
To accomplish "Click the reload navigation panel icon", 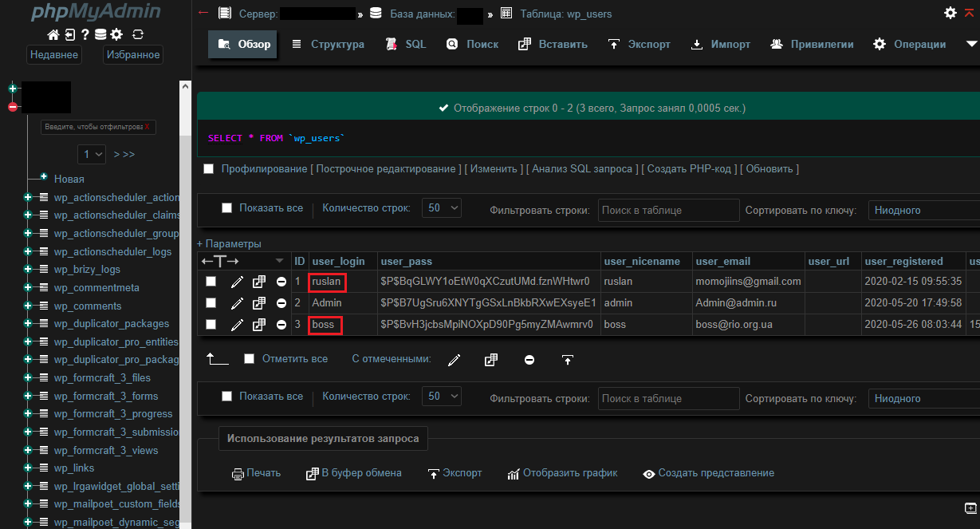I will [x=138, y=34].
